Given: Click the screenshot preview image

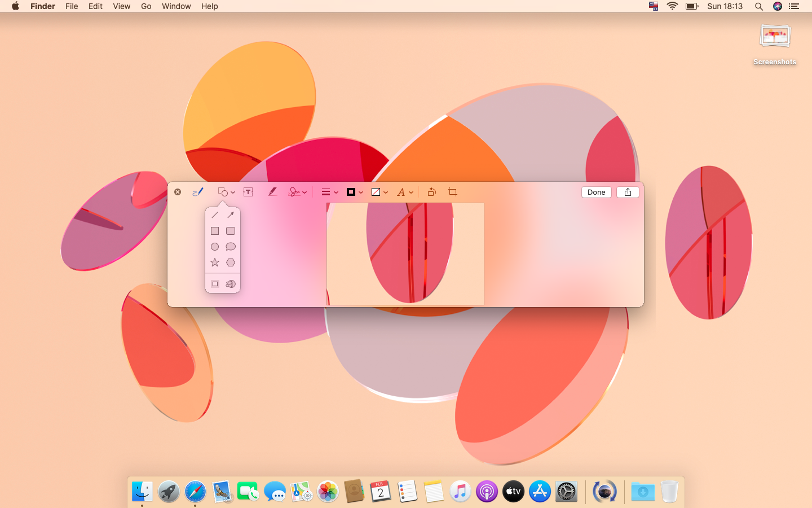Looking at the screenshot, I should (405, 254).
